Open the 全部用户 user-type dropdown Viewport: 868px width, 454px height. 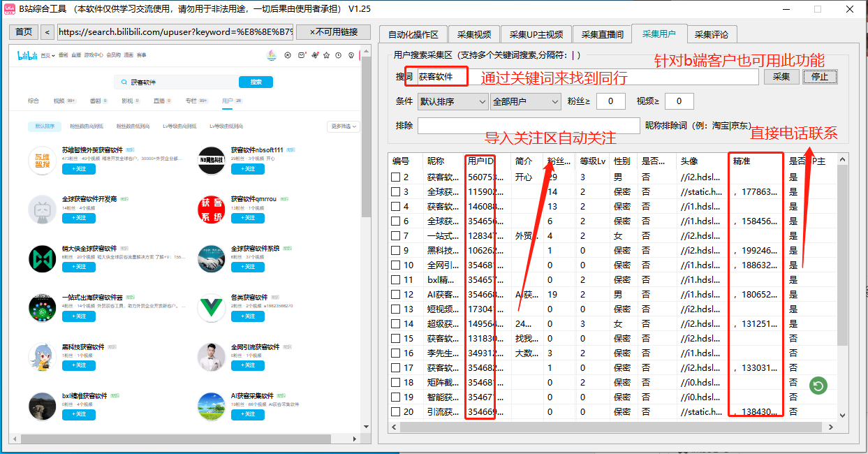[525, 101]
